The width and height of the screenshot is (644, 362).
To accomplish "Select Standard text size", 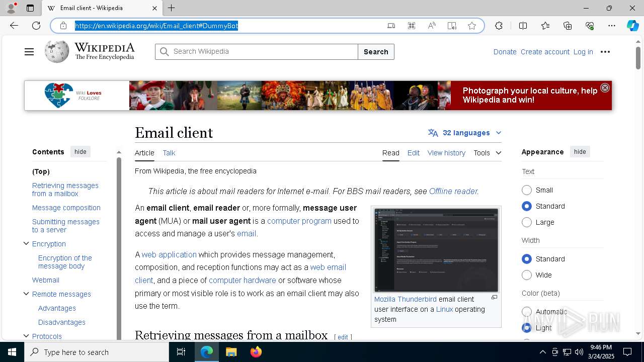I will pos(527,206).
